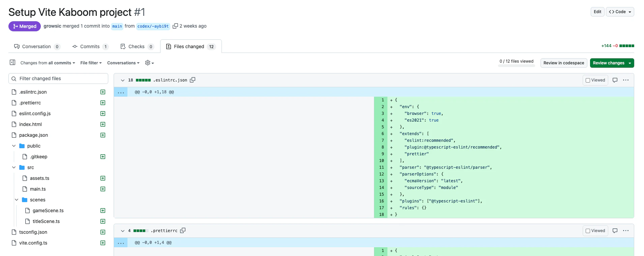Image resolution: width=644 pixels, height=256 pixels.
Task: Open more options for .prettierrc
Action: (x=626, y=231)
